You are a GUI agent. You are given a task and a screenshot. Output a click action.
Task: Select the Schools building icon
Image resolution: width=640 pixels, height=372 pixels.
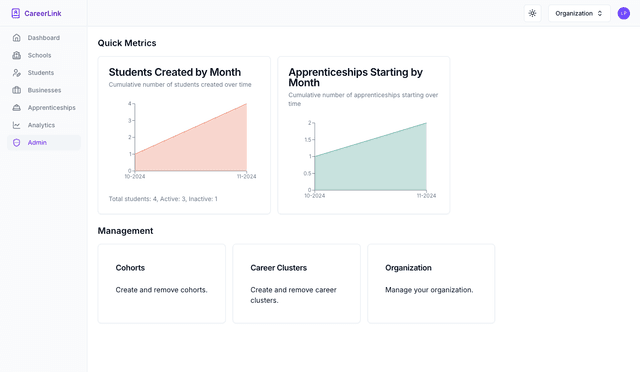pyautogui.click(x=16, y=55)
